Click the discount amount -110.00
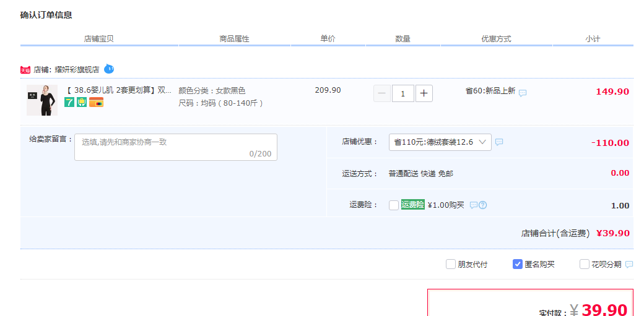This screenshot has width=644, height=316. 611,143
